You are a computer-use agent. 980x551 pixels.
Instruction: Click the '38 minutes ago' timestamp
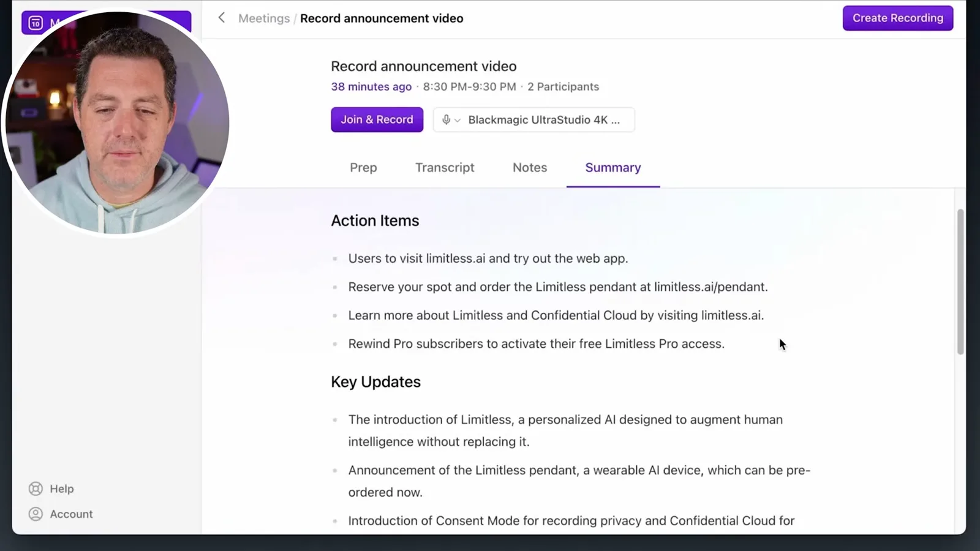point(371,86)
